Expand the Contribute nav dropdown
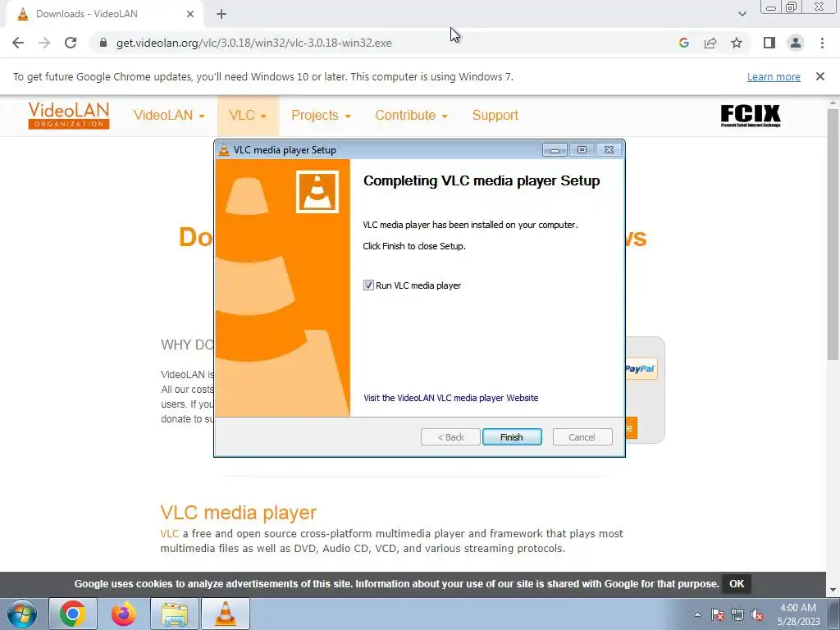Image resolution: width=840 pixels, height=630 pixels. [x=411, y=115]
